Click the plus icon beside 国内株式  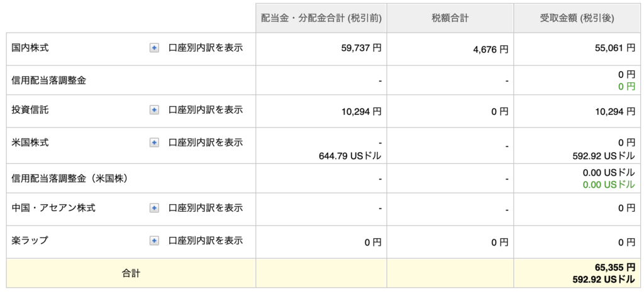tap(154, 48)
